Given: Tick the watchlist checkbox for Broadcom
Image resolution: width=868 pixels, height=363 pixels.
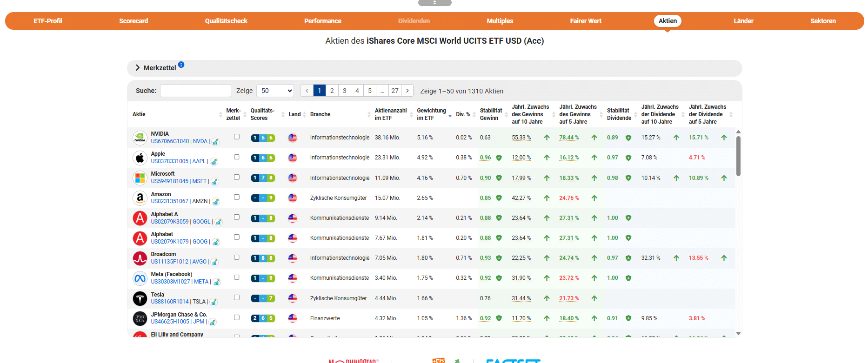Looking at the screenshot, I should tap(236, 257).
